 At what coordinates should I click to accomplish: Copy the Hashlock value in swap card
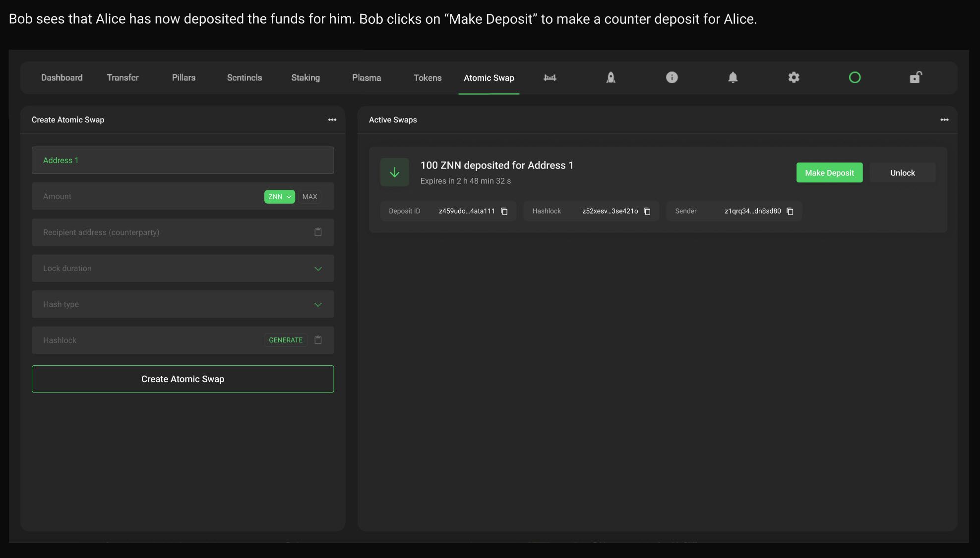pos(647,212)
